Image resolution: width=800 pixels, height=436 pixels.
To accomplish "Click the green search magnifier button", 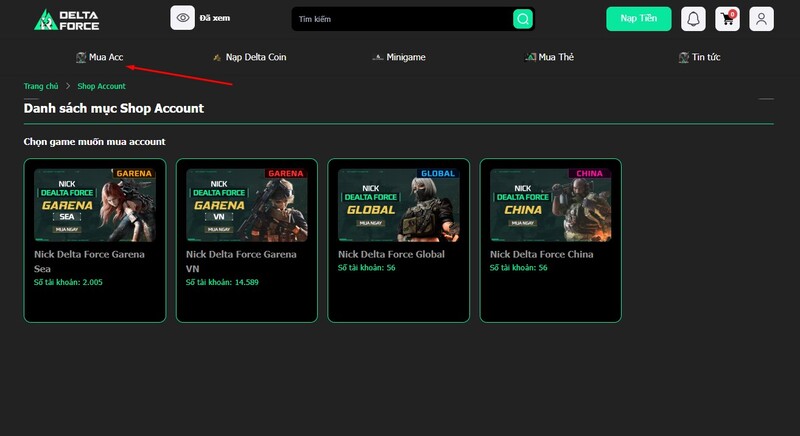I will tap(522, 19).
